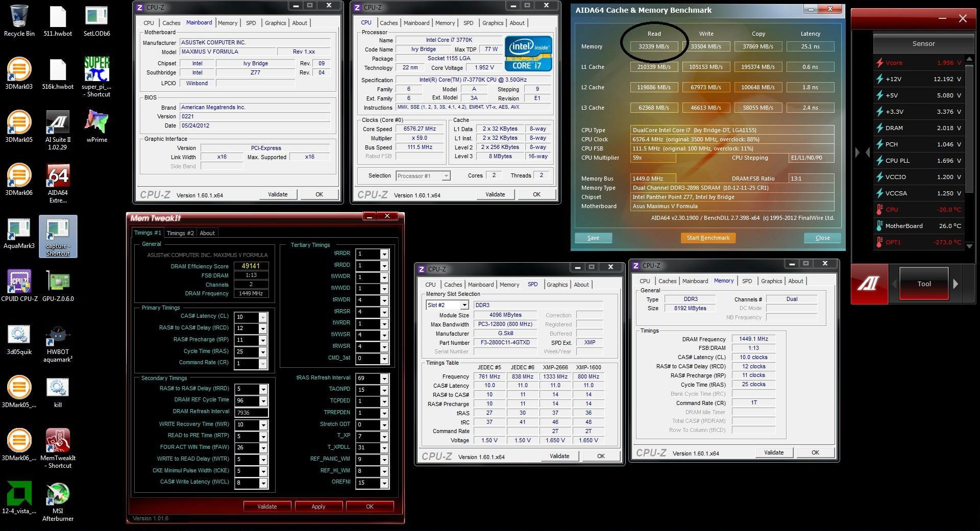Expand the RAS# to CAS# Delay (tRCD) dropdown
This screenshot has width=980, height=531.
(x=263, y=329)
